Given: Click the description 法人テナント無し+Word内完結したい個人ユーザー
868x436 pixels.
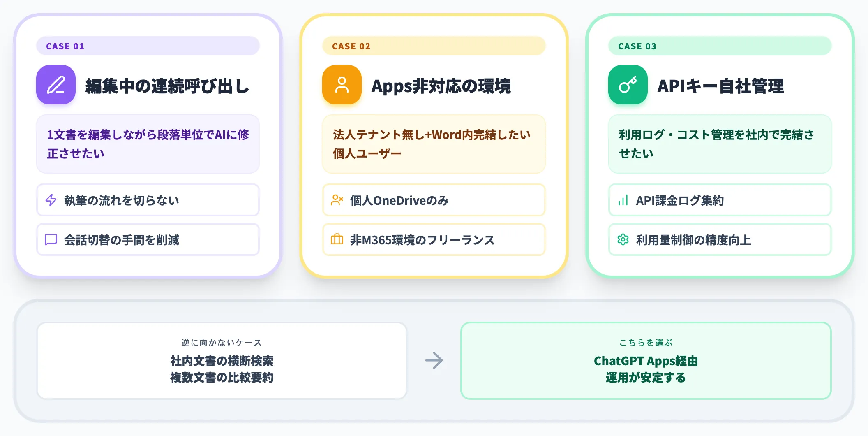Looking at the screenshot, I should (432, 144).
